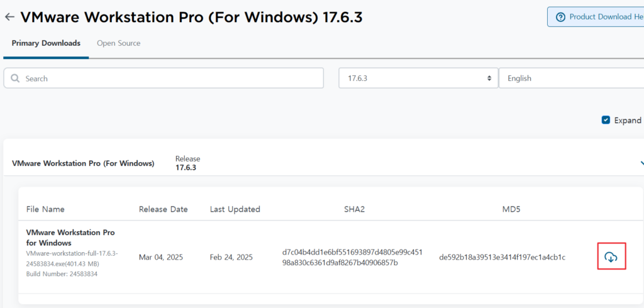
Task: Switch to Open Source tab
Action: click(119, 43)
